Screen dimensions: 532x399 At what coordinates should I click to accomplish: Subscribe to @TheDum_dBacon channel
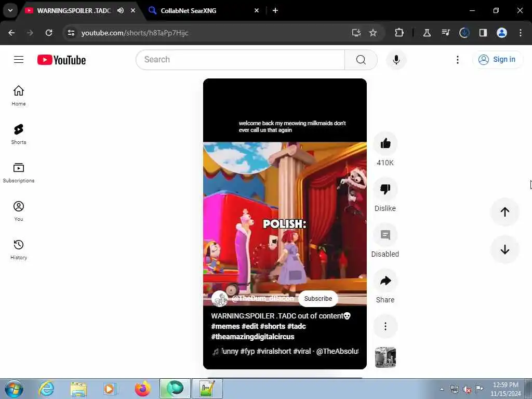point(318,299)
